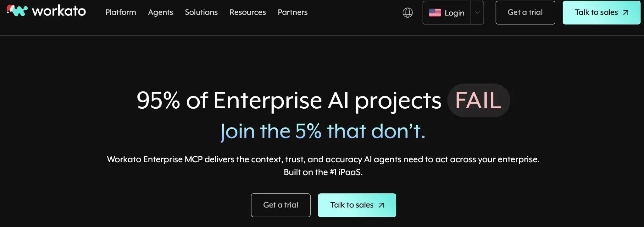Click the Login button text
The width and height of the screenshot is (644, 227).
coord(454,13)
